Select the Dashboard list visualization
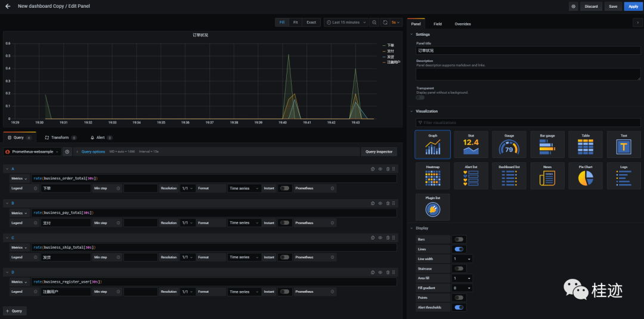 click(509, 176)
